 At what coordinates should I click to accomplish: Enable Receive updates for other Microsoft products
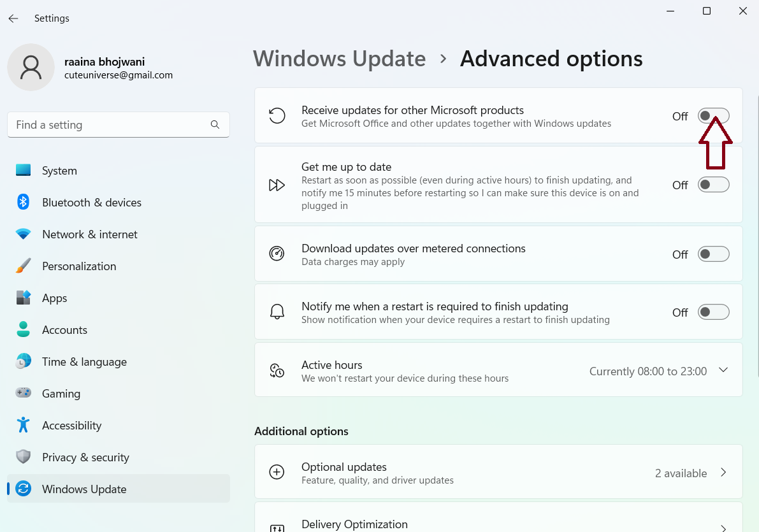(x=713, y=116)
